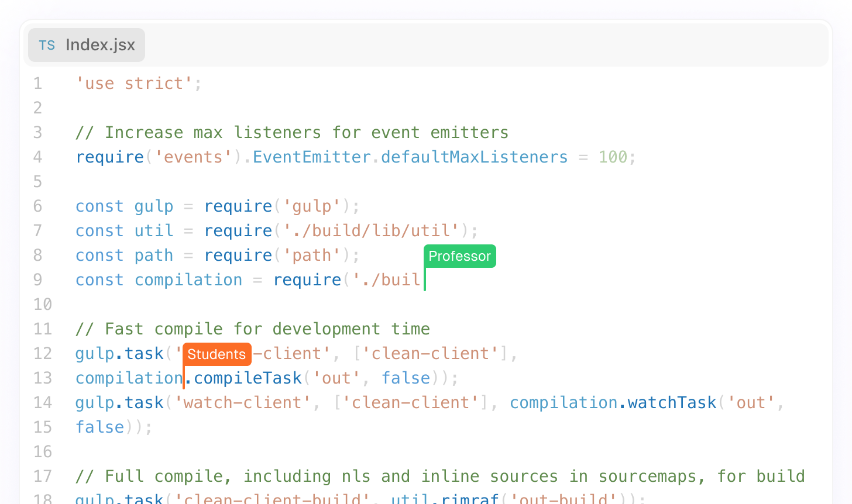Click the orange Students cursor label
The image size is (852, 504).
[217, 354]
